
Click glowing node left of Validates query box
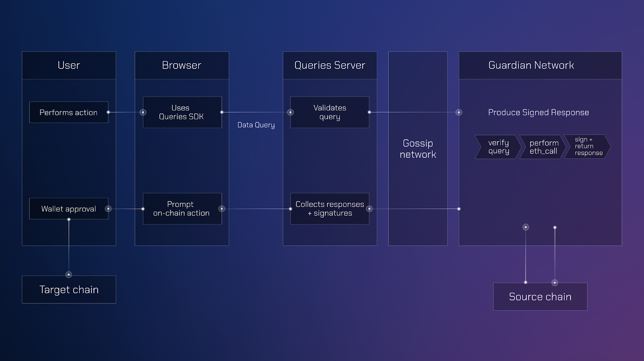coord(290,112)
